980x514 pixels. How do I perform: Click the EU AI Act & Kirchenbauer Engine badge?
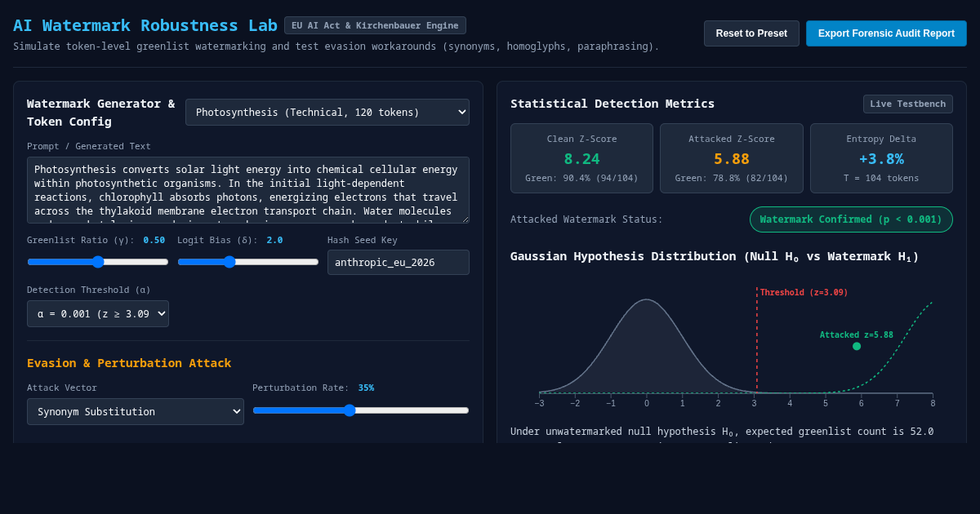(375, 25)
